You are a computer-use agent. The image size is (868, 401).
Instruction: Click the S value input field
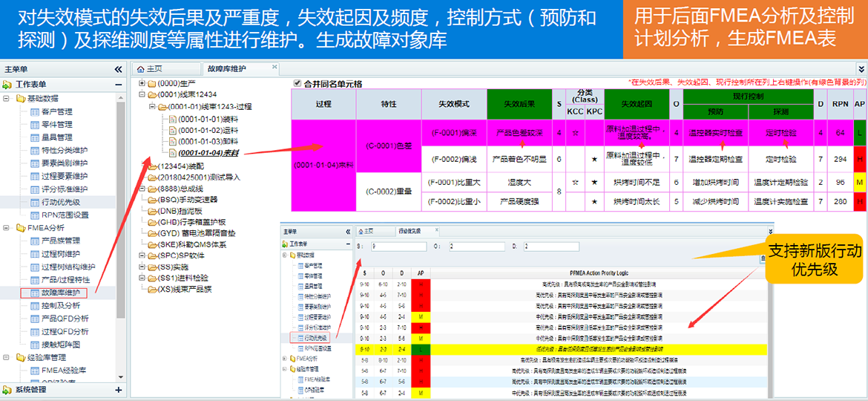pyautogui.click(x=398, y=246)
